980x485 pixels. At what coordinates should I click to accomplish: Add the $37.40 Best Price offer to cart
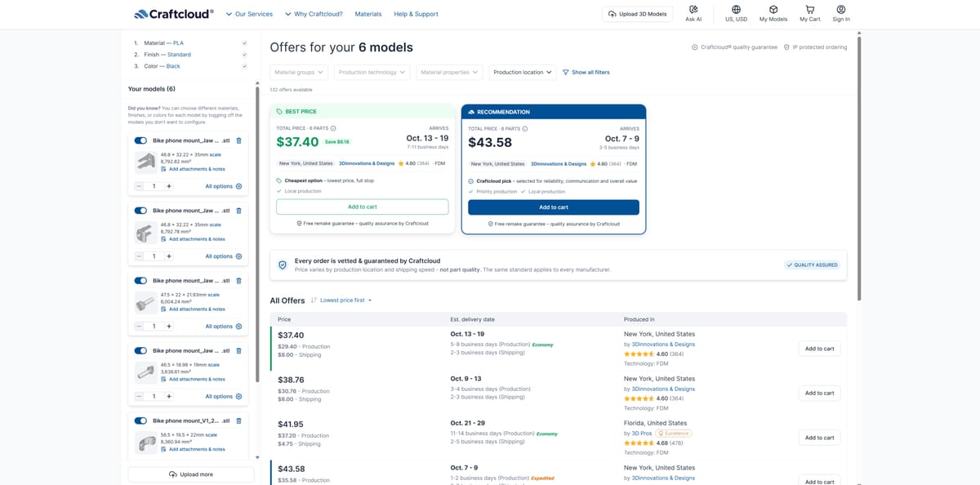[x=362, y=207]
